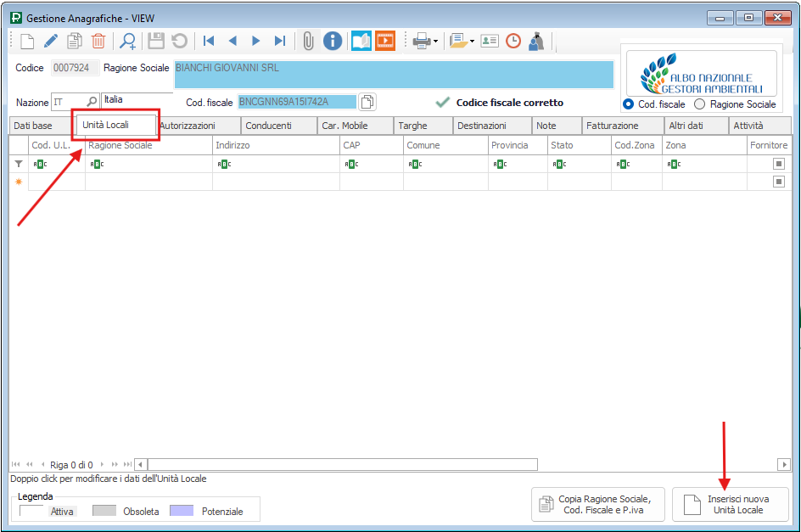The height and width of the screenshot is (532, 801).
Task: Jump to the last record arrow
Action: point(279,41)
